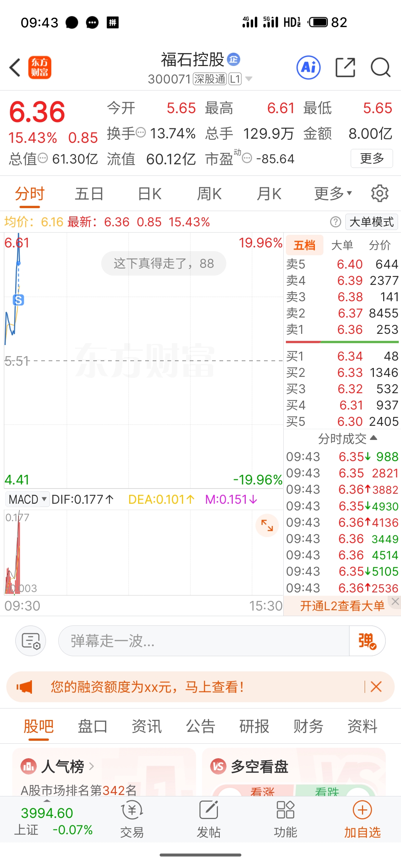
Task: Expand stock code dropdown arrow
Action: (249, 79)
